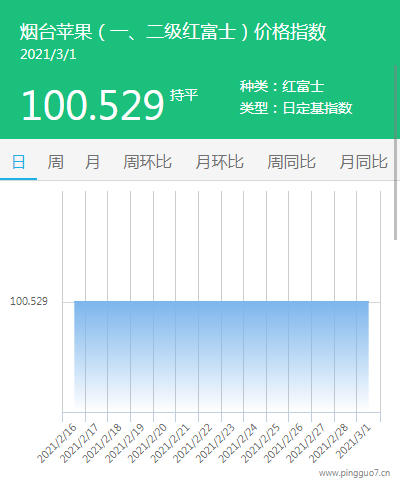The image size is (400, 485).
Task: Click the 类型：日定基指数 label
Action: click(x=296, y=108)
